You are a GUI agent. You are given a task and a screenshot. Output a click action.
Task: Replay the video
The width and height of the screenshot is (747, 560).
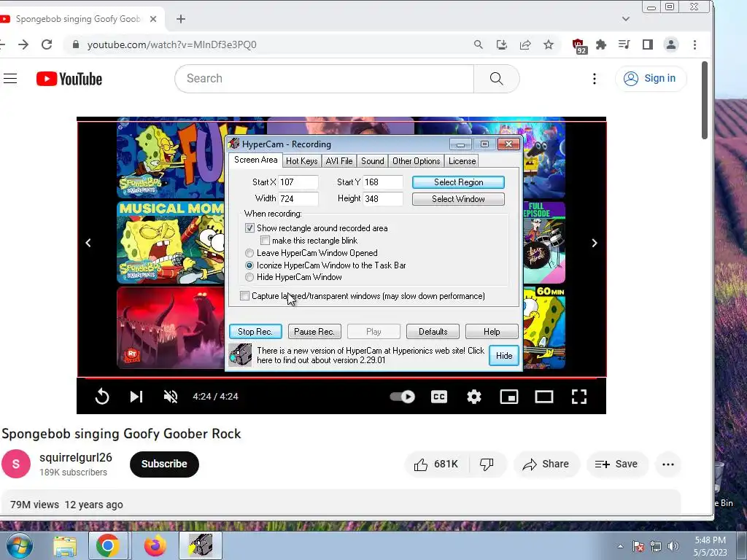coord(102,396)
